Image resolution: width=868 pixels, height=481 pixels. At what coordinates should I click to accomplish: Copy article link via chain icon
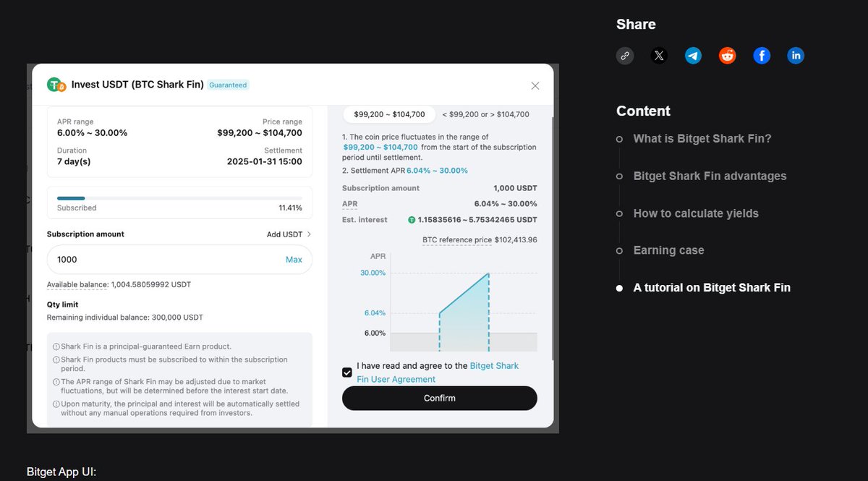625,56
